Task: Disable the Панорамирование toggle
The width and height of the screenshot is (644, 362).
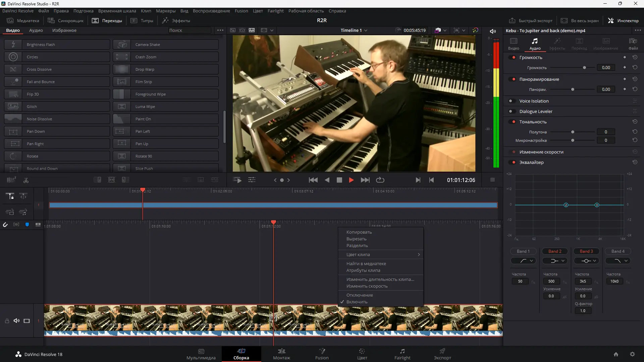Action: pos(514,79)
